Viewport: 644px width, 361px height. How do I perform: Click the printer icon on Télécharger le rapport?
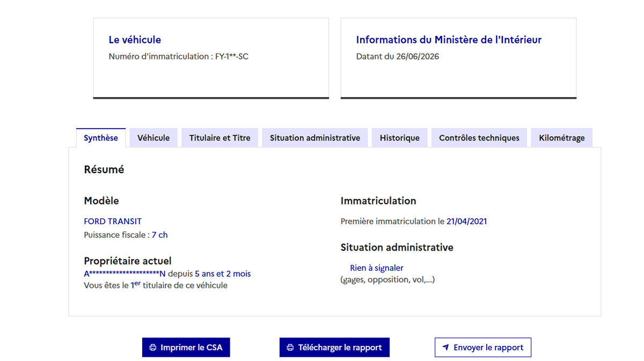(x=290, y=348)
